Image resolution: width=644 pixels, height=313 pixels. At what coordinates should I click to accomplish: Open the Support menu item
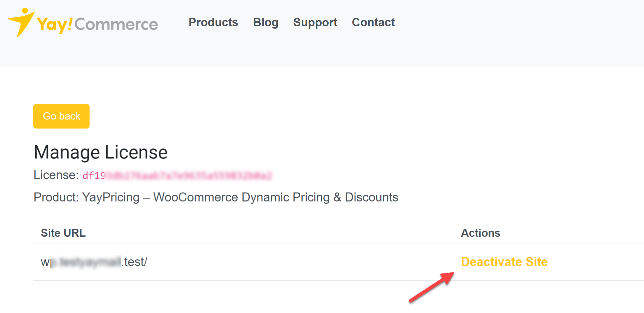coord(315,22)
